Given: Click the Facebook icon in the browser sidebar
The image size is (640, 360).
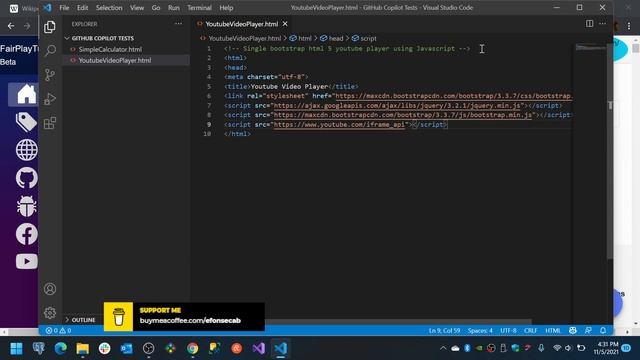Looking at the screenshot, I should (27, 234).
